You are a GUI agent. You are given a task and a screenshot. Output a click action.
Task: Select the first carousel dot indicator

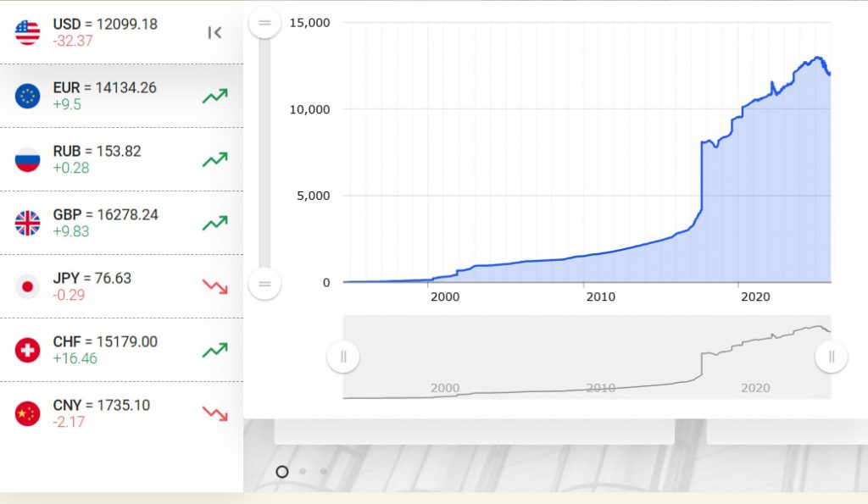282,472
